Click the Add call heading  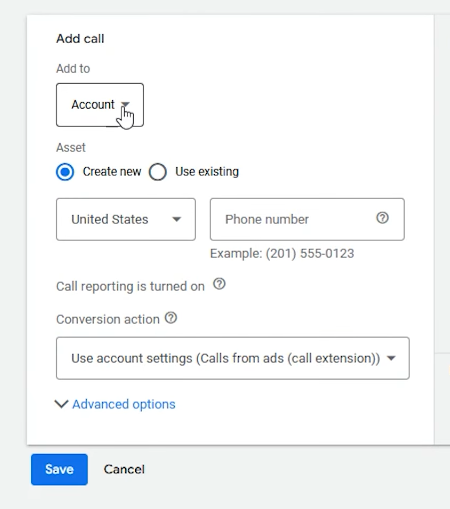[x=80, y=39]
